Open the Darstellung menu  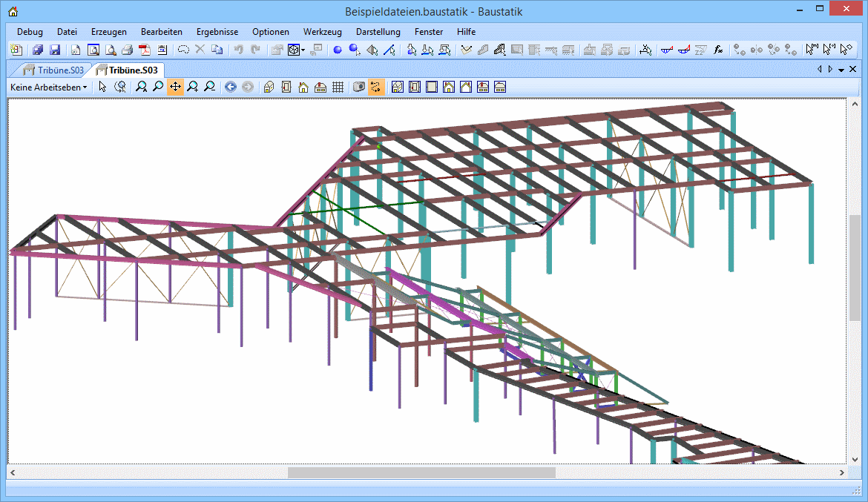378,32
